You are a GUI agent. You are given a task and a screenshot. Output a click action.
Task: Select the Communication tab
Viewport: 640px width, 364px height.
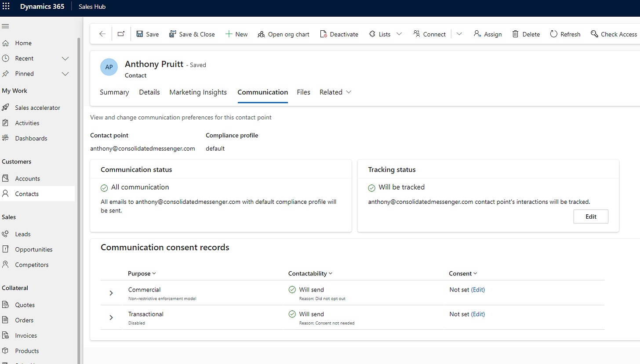coord(263,92)
